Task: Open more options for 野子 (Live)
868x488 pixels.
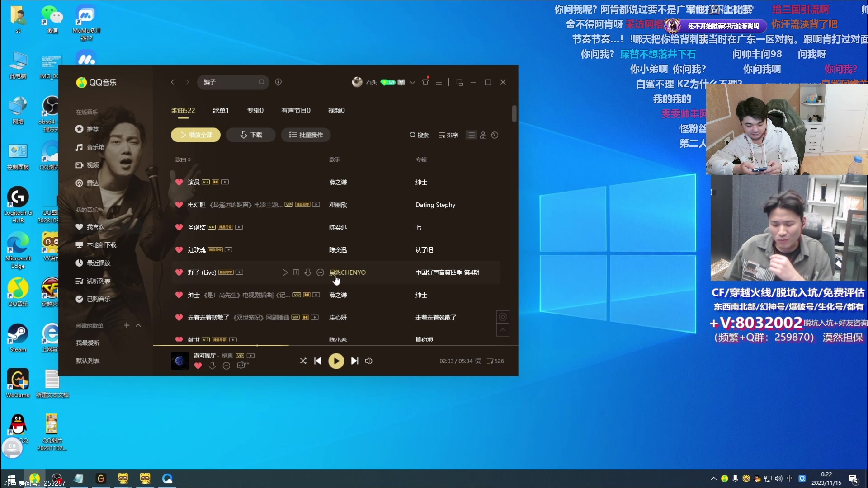Action: (x=320, y=272)
